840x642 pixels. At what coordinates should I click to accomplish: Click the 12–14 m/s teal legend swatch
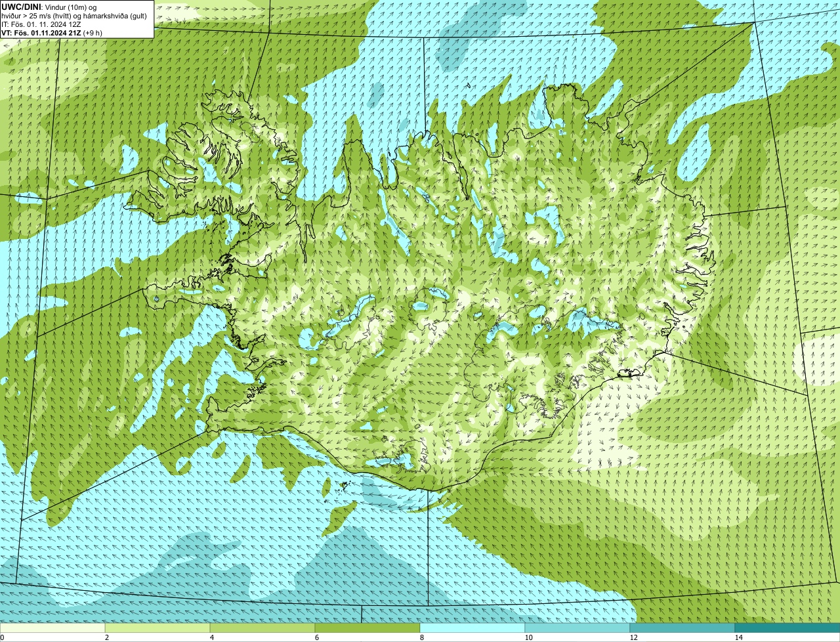pyautogui.click(x=682, y=628)
